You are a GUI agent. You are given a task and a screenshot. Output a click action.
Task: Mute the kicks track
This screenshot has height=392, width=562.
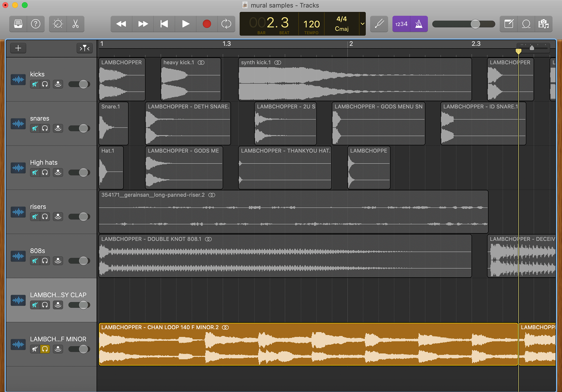[x=35, y=84]
